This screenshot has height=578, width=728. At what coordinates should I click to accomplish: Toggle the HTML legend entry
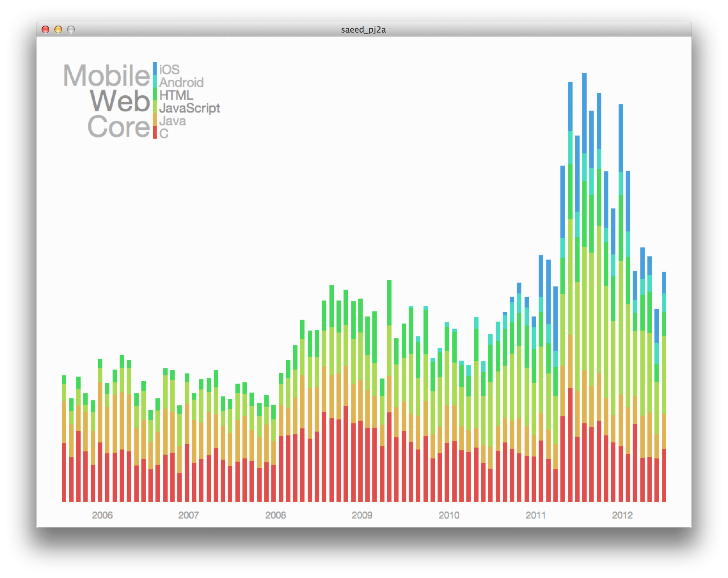coord(176,95)
